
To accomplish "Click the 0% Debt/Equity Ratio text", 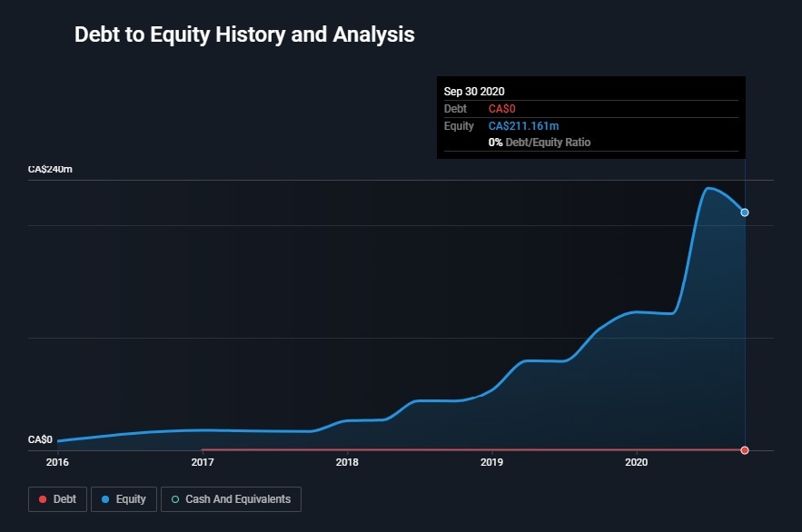I will (540, 143).
